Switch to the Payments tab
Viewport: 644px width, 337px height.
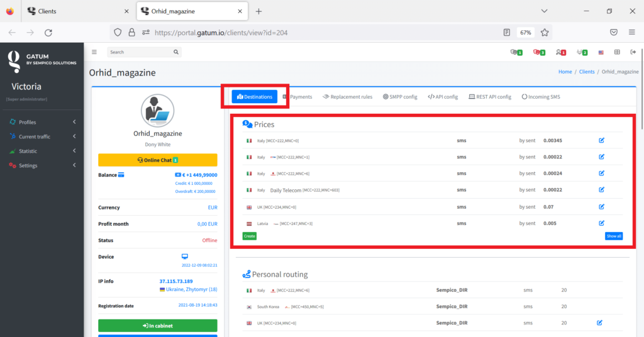pyautogui.click(x=297, y=97)
